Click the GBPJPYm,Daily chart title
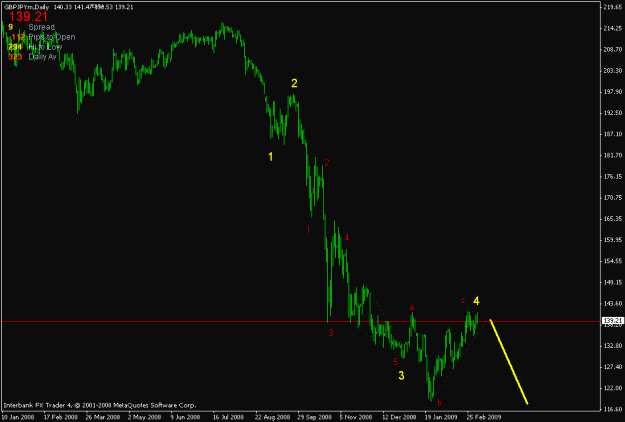The height and width of the screenshot is (422, 625). [x=26, y=7]
